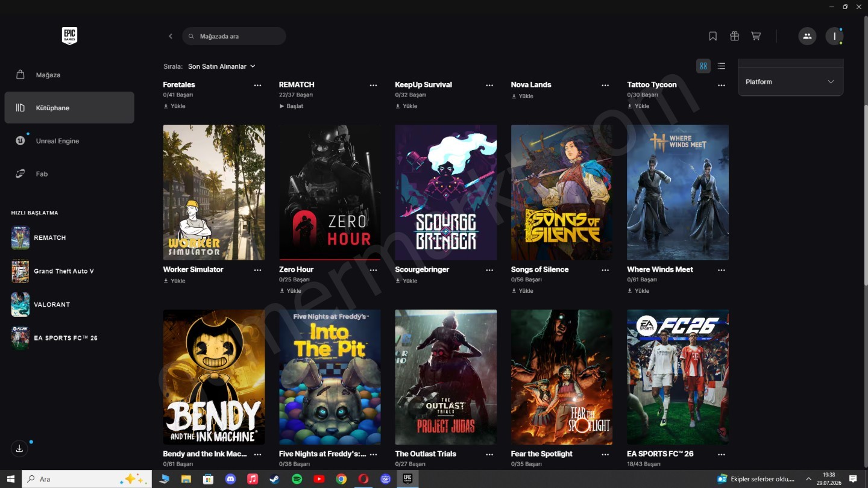
Task: Open options menu for Worker Simulator
Action: [x=258, y=270]
